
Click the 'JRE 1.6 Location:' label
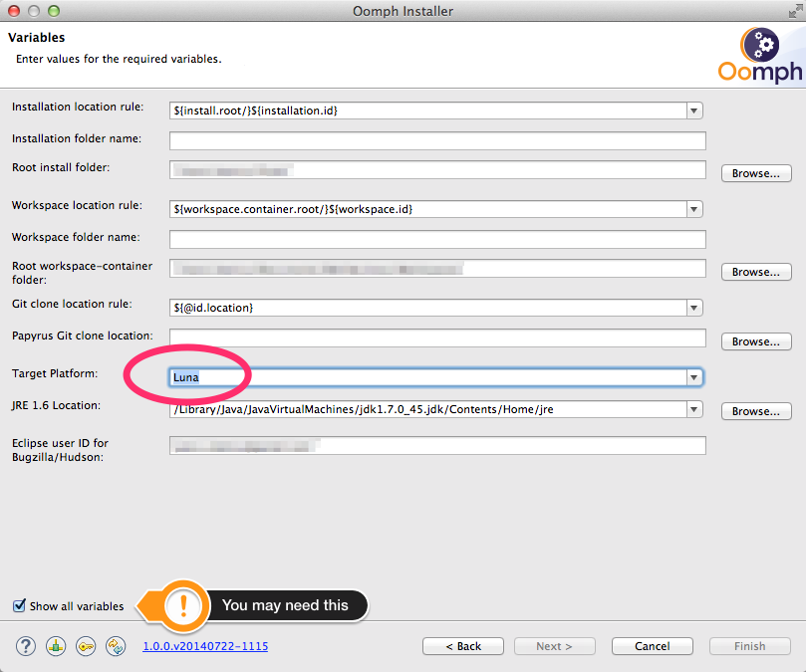pos(56,405)
